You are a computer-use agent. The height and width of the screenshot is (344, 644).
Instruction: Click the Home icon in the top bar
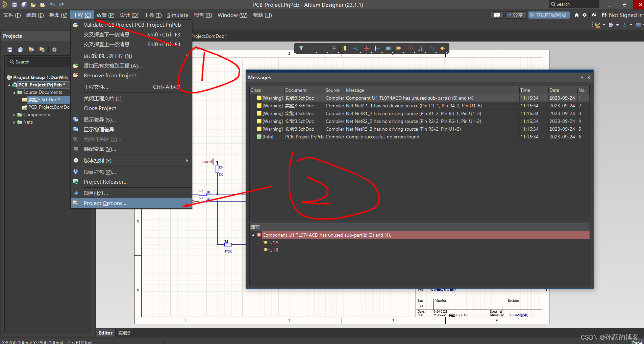[577, 15]
